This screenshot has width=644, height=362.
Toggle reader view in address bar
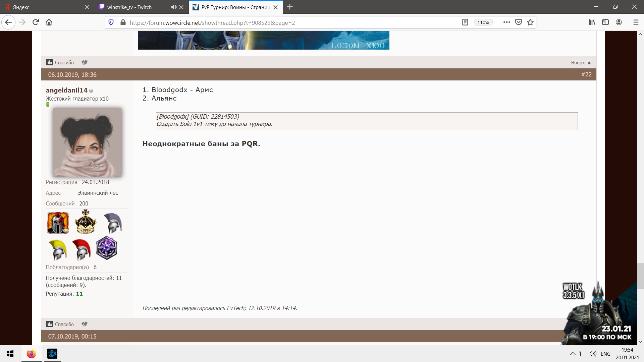click(x=465, y=22)
